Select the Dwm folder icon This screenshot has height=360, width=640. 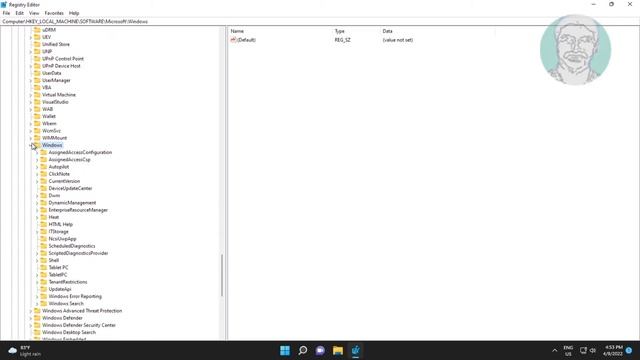44,195
